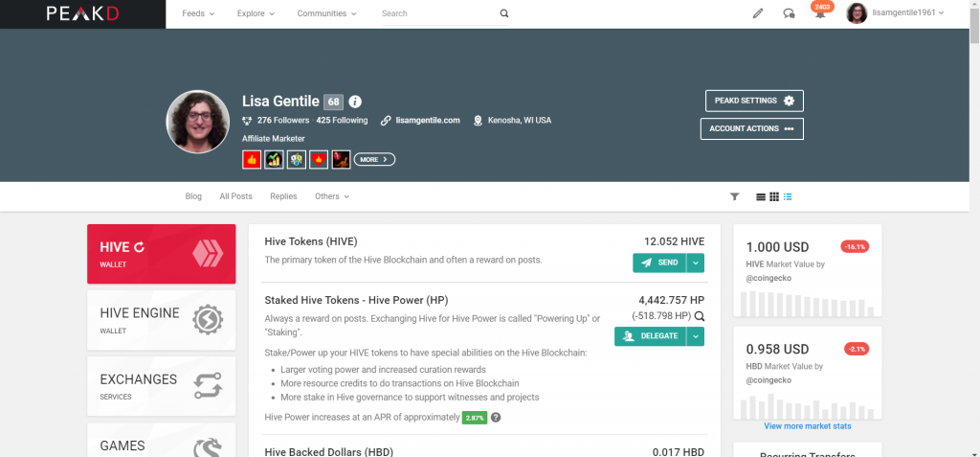Click the SEND button

tap(659, 263)
